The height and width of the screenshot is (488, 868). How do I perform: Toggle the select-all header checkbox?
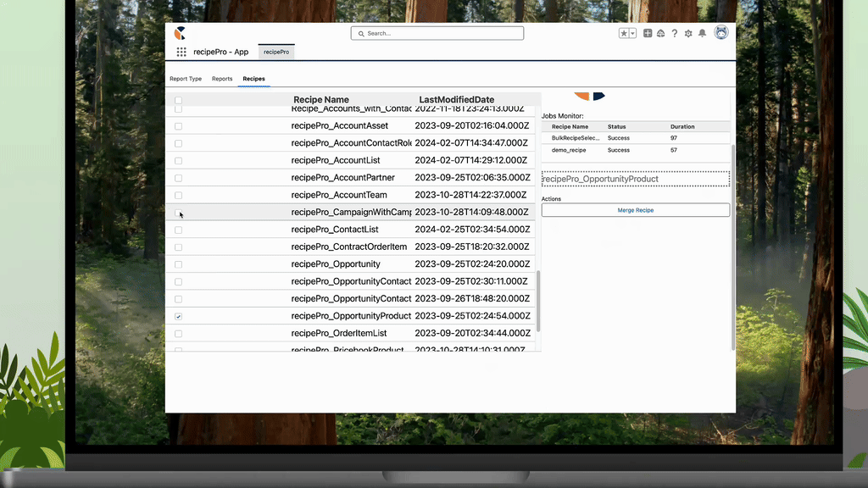(x=178, y=100)
